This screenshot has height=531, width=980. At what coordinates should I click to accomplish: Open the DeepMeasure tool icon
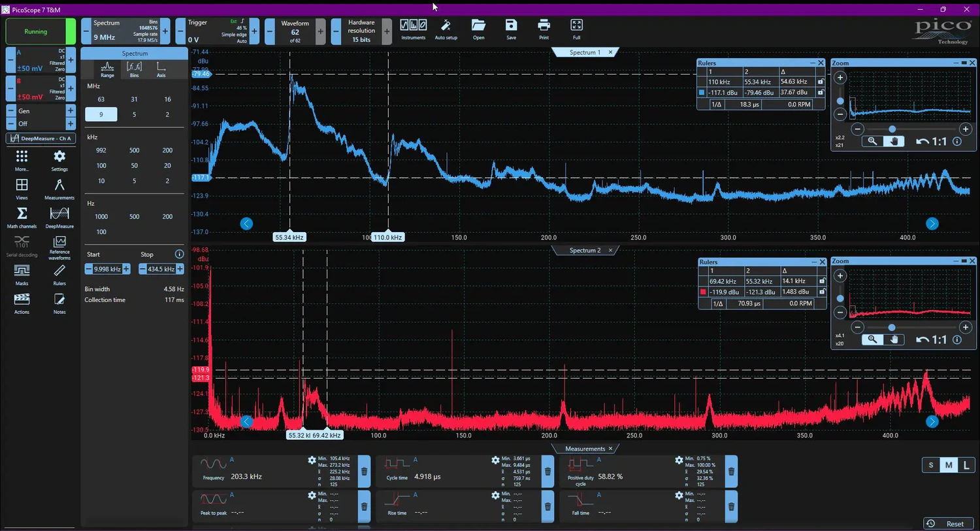tap(59, 216)
